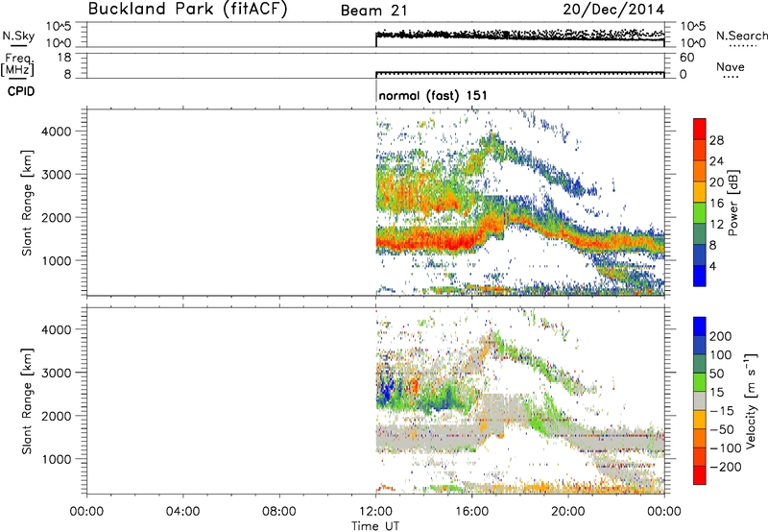This screenshot has width=768, height=532.
Task: Click the '20:00' time axis label
Action: pyautogui.click(x=568, y=512)
